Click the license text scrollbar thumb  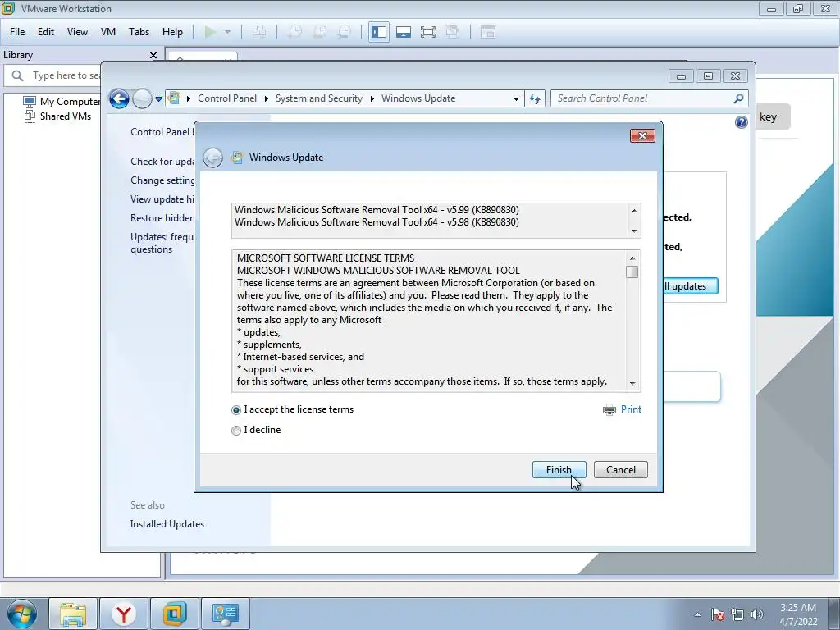pyautogui.click(x=632, y=272)
